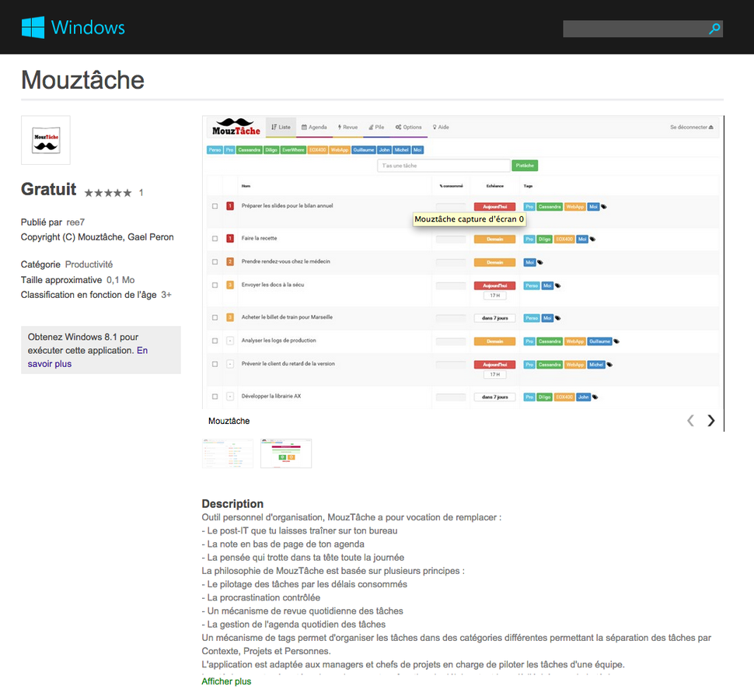The height and width of the screenshot is (700, 754).
Task: Expand description with 'Afficher plus'
Action: click(226, 681)
